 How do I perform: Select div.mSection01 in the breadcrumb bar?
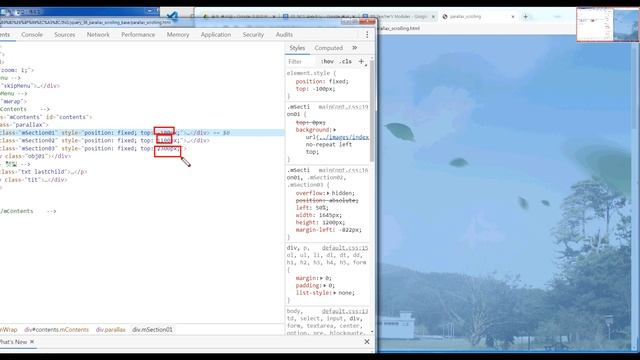(x=152, y=329)
